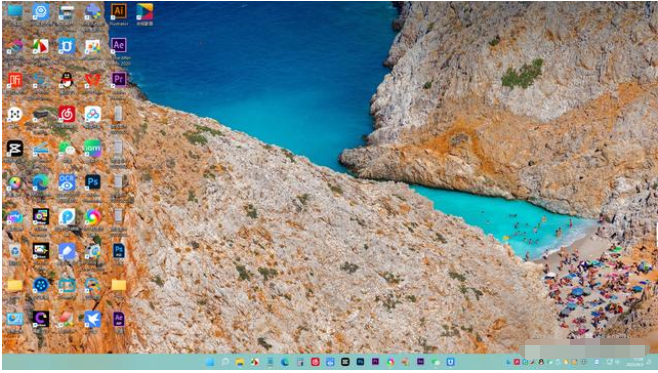Select the cyan monitor desktop icon

[x=15, y=10]
